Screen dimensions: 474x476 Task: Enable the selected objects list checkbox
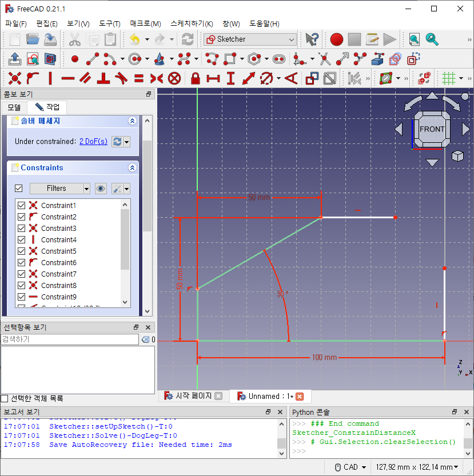pos(5,398)
